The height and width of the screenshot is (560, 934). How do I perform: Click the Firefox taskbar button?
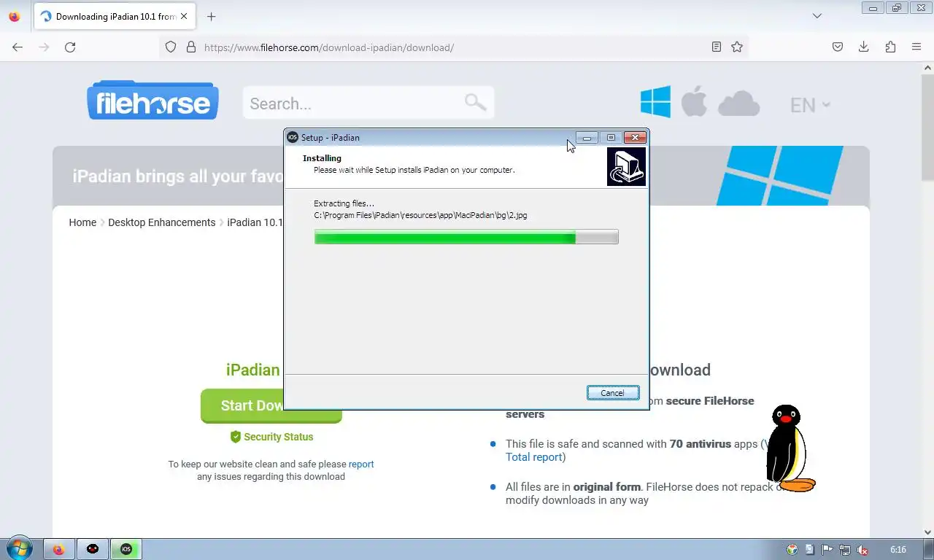[x=59, y=549]
